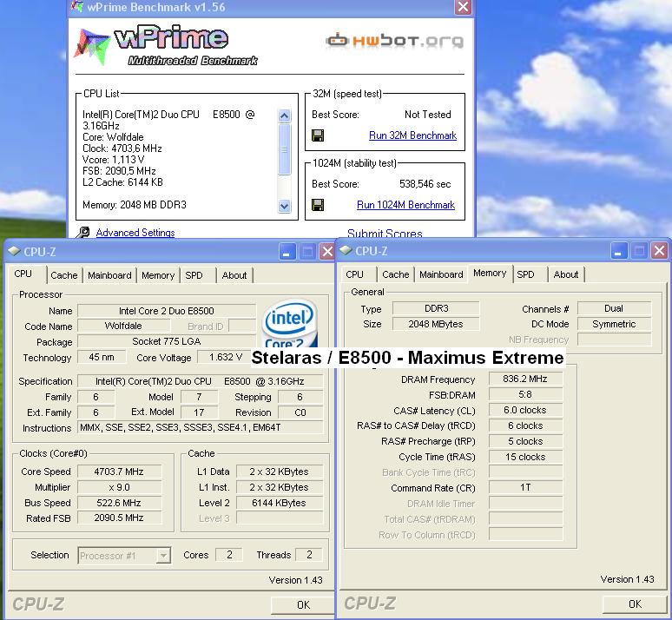Click the Advanced Settings wrench icon
672x620 pixels.
[x=83, y=233]
